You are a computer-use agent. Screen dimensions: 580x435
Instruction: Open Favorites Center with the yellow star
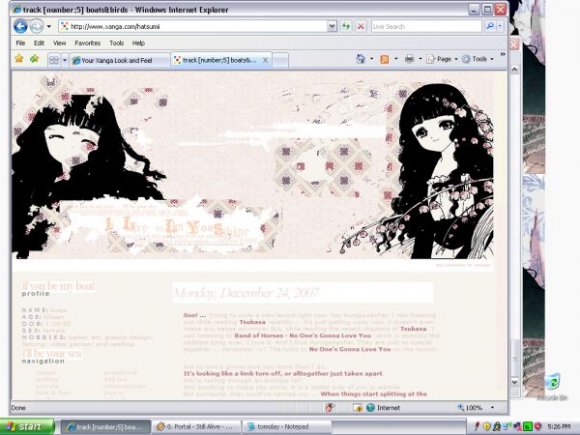19,58
